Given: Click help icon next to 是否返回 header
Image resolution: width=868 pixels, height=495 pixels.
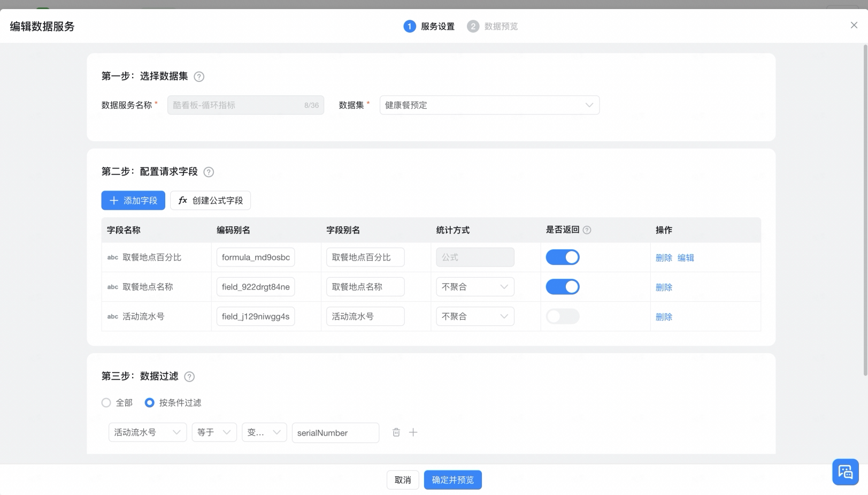Looking at the screenshot, I should [587, 230].
